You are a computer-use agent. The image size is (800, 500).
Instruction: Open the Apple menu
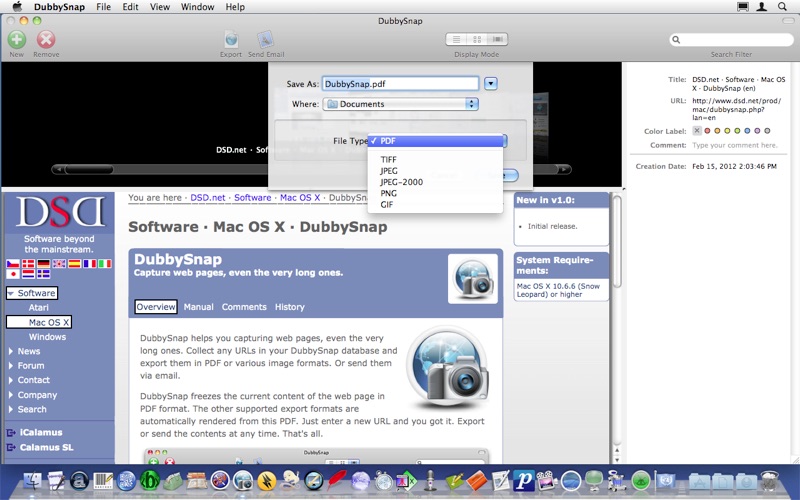[x=17, y=7]
